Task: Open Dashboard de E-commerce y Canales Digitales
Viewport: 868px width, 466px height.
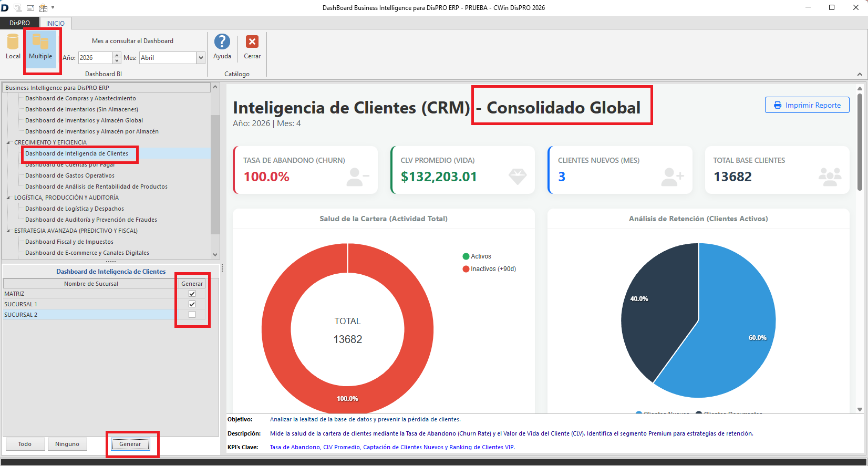Action: click(87, 253)
